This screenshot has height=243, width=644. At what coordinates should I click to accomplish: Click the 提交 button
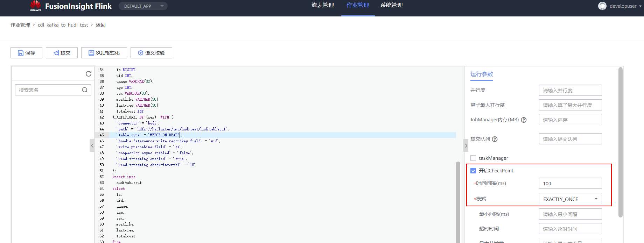click(x=62, y=53)
